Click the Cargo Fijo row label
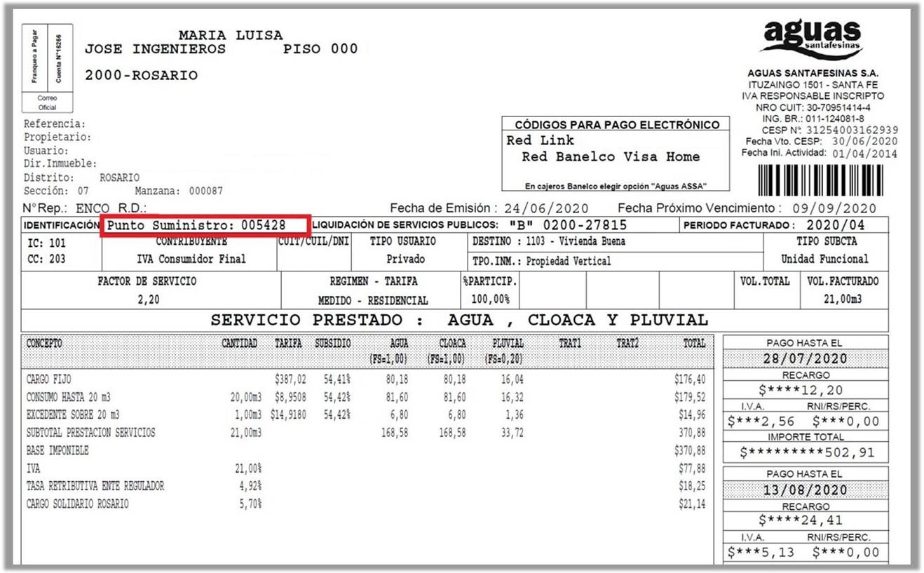The height and width of the screenshot is (573, 924). click(48, 379)
